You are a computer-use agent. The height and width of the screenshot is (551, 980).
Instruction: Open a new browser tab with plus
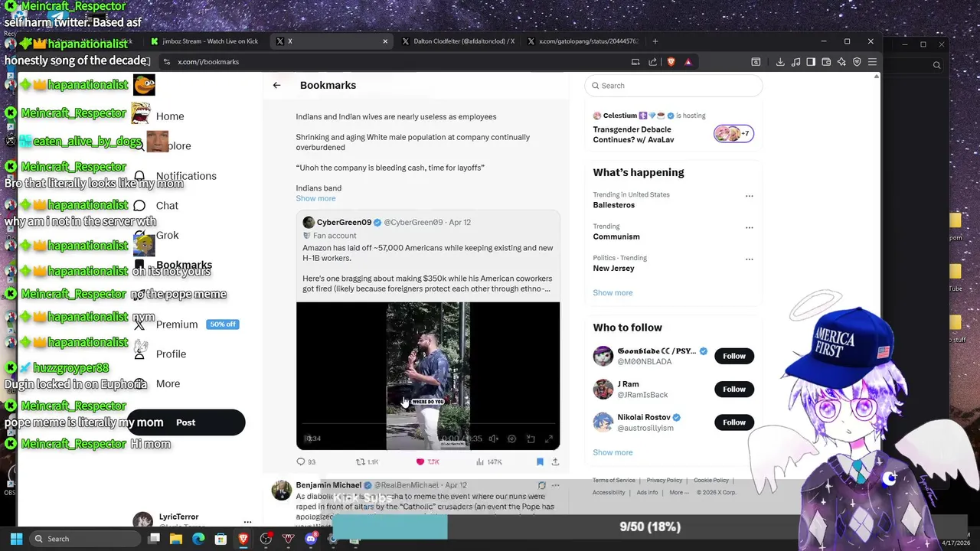coord(655,41)
